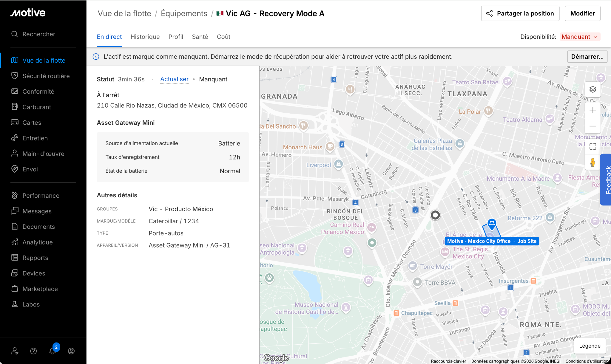
Task: Zoom out on the map
Action: pos(593,126)
